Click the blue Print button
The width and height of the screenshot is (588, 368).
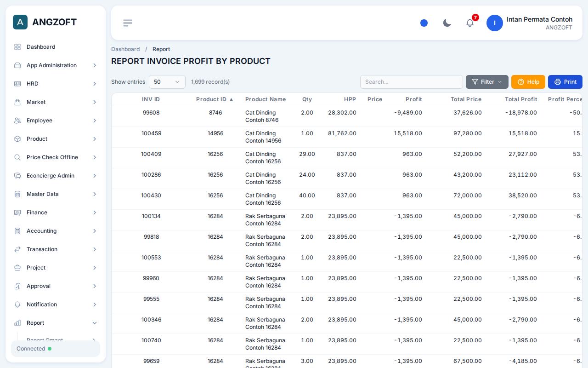point(565,82)
